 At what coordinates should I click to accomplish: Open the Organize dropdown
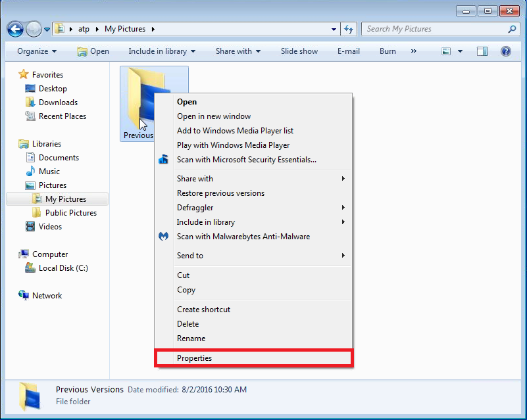coord(36,51)
